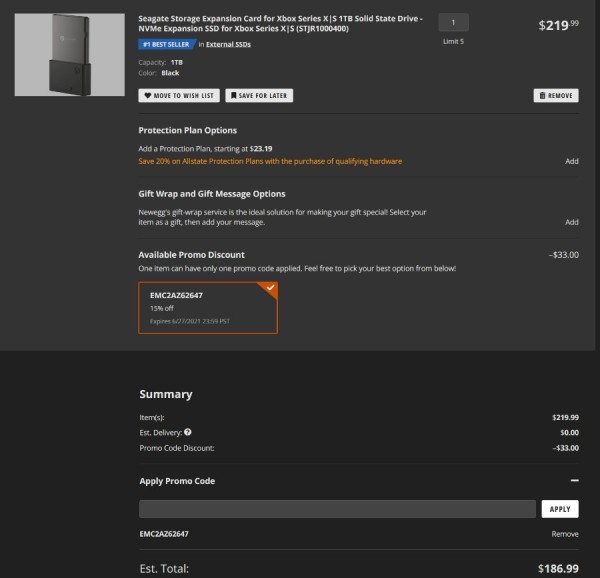Screen dimensions: 600x578
Task: Select the Protection Plan Options heading
Action: pyautogui.click(x=188, y=130)
